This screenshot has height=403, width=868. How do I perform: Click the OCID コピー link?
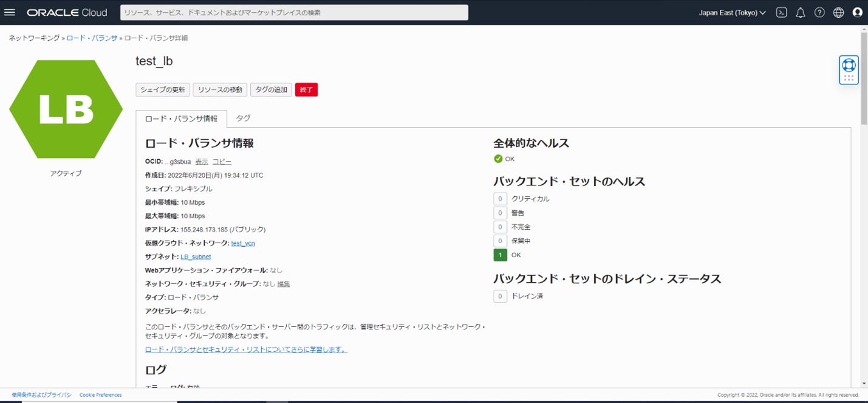click(x=222, y=162)
